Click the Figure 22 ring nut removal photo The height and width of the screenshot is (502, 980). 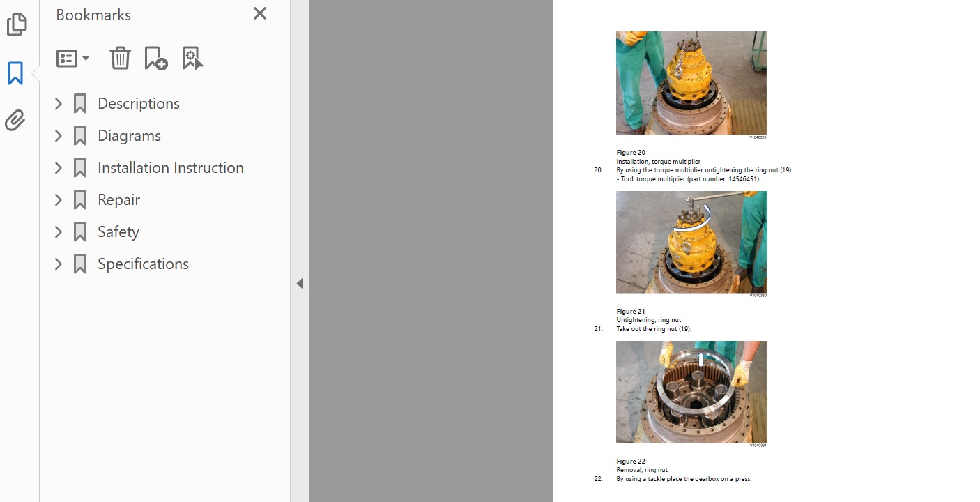tap(691, 392)
